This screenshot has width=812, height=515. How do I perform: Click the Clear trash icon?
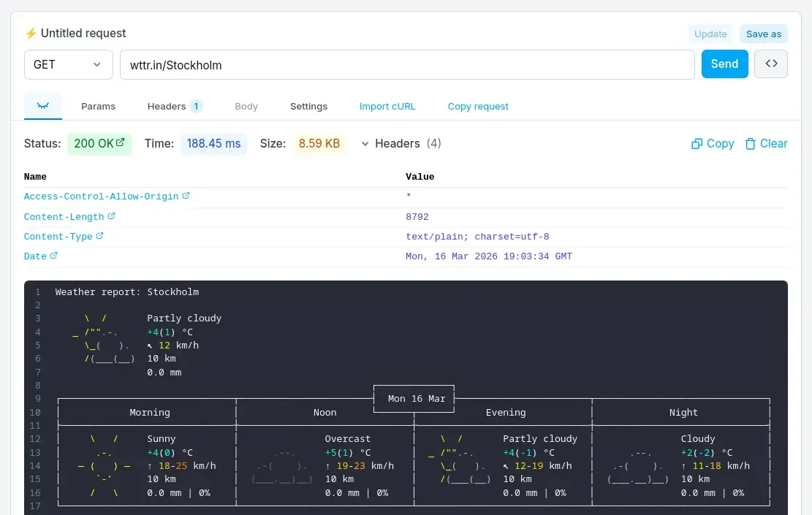click(750, 144)
